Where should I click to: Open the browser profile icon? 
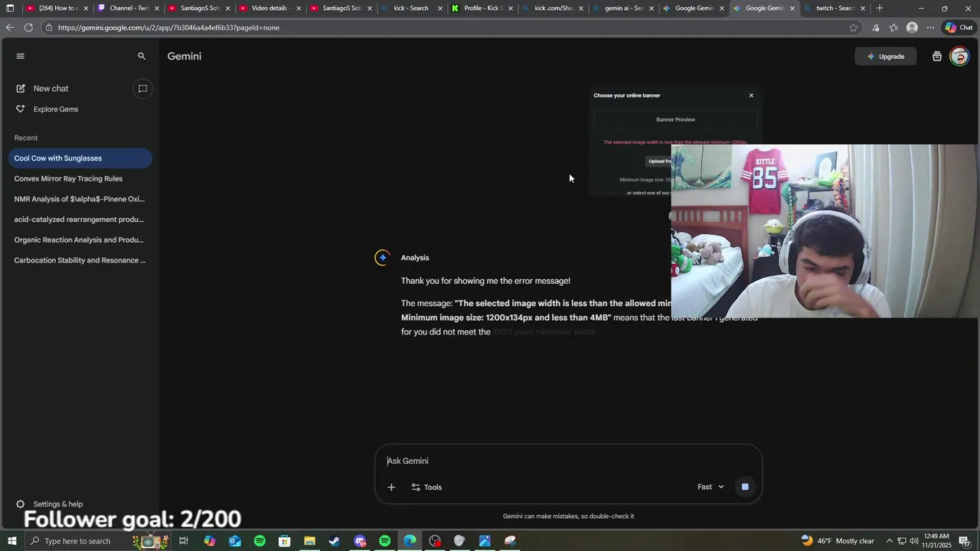[x=912, y=28]
